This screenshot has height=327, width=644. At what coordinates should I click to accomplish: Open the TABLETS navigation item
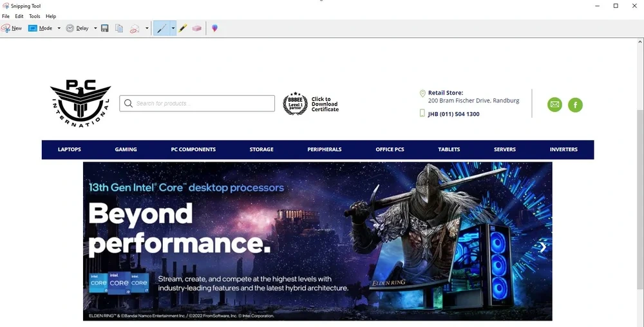click(449, 149)
